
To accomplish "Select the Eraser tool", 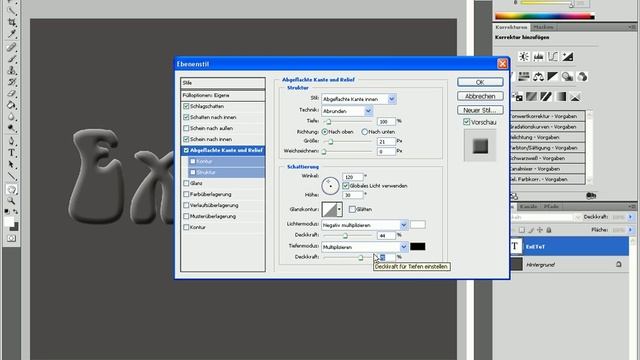I will (11, 94).
